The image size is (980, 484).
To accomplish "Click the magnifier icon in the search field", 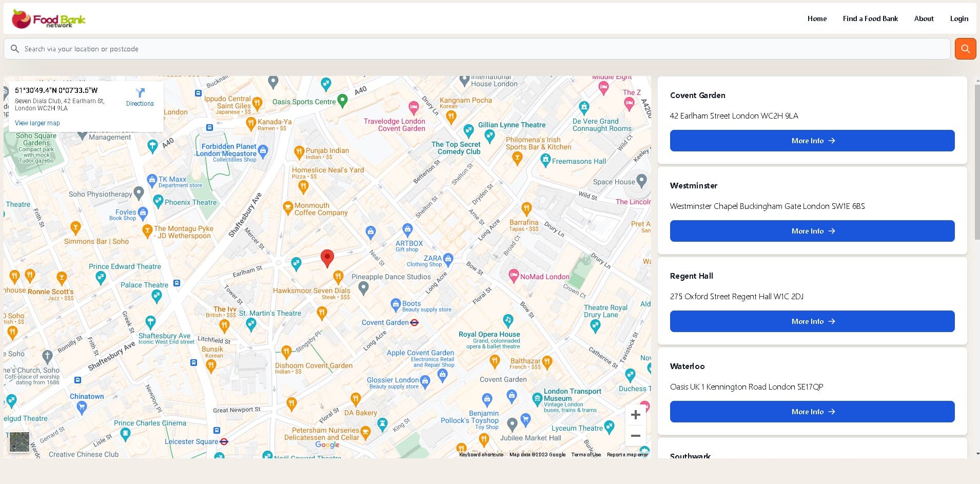I will click(x=15, y=49).
